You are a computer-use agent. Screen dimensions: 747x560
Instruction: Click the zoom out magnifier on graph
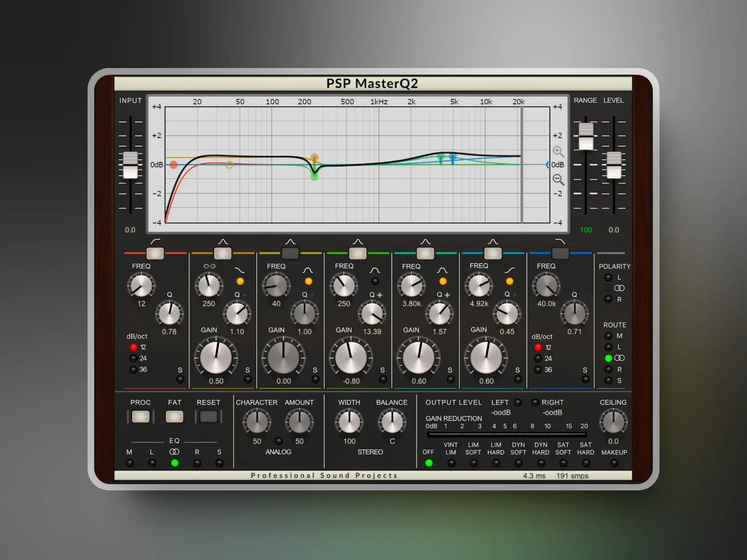pos(558,179)
